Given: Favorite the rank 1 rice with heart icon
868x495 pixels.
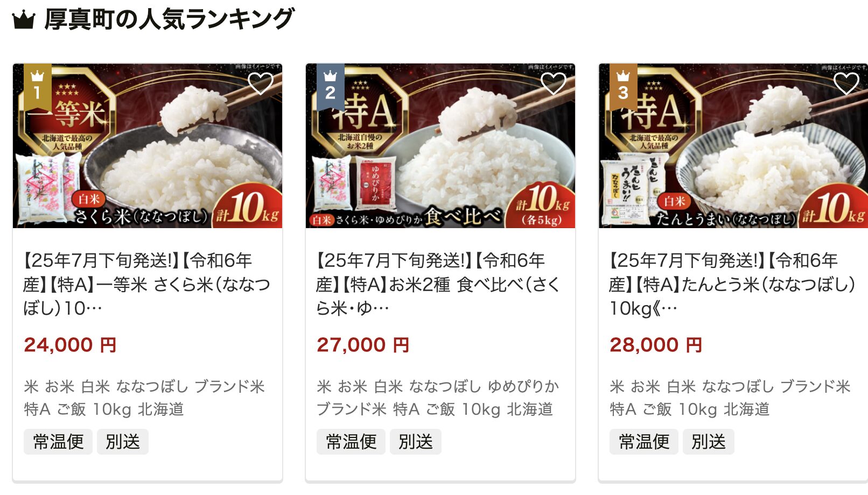Looking at the screenshot, I should pyautogui.click(x=261, y=83).
